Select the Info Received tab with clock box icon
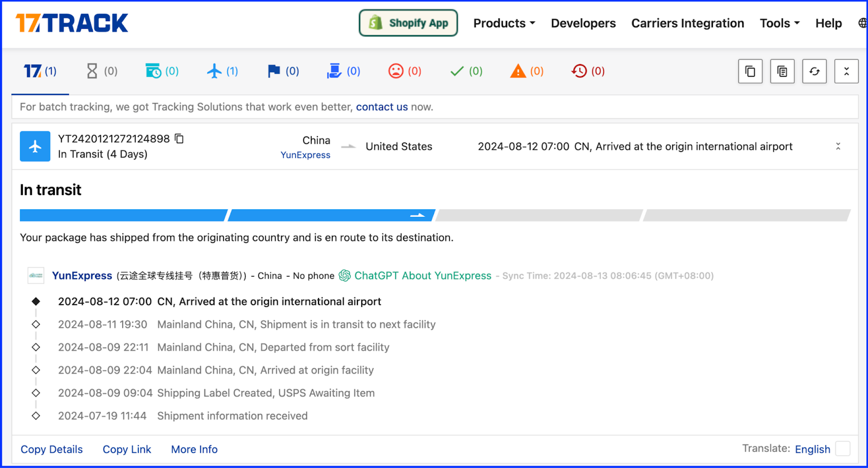Viewport: 868px width, 468px height. pos(162,71)
